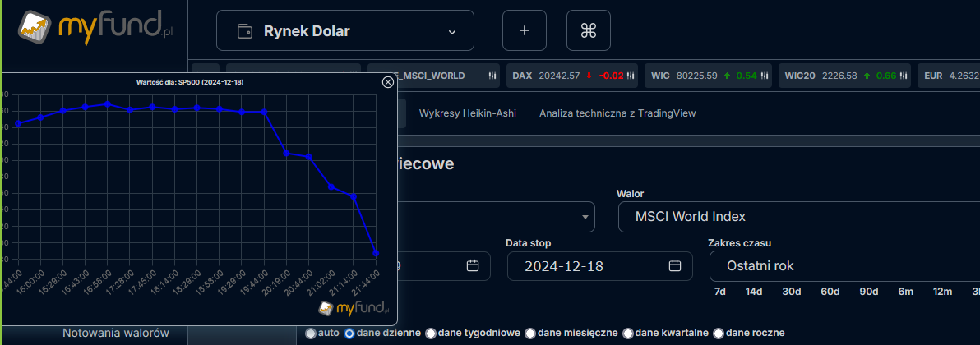Viewport: 980px width, 345px height.
Task: Open Analiza techniczna z TradingView tab
Action: (617, 113)
